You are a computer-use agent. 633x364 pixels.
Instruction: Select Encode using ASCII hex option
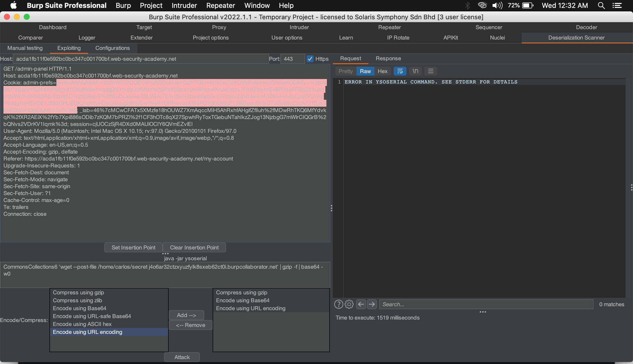[109, 324]
